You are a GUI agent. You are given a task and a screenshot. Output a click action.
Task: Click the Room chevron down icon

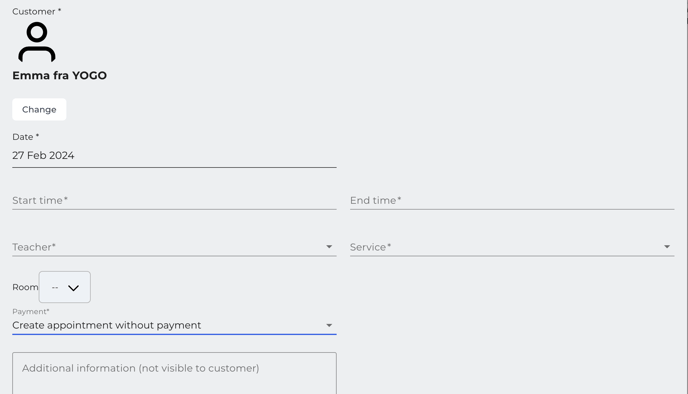[73, 288]
